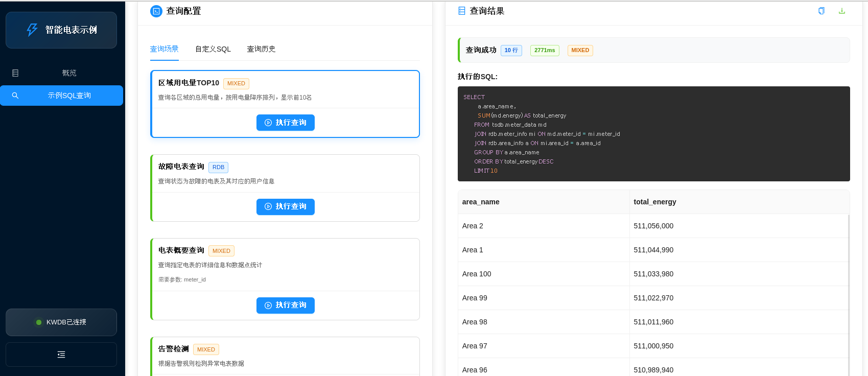Click the table icon next to 查询结果
Screen dimensions: 868x376
click(x=462, y=11)
